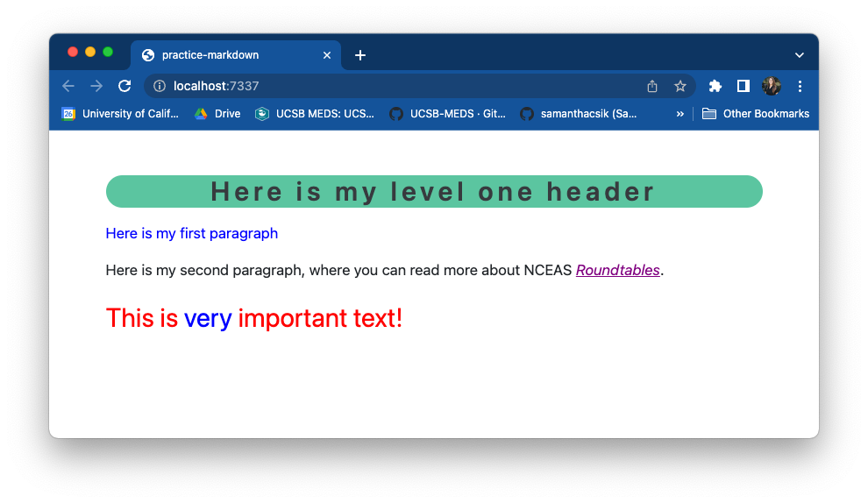Screen dimensions: 868x503
Task: Click the Roundtables link
Action: click(x=617, y=270)
